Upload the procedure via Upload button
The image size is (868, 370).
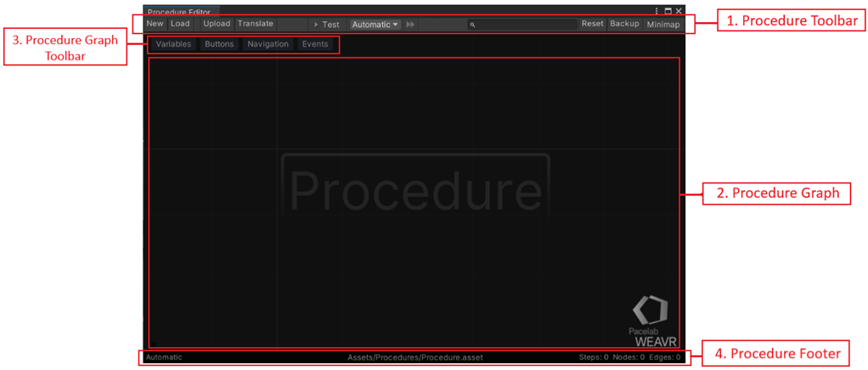point(217,25)
